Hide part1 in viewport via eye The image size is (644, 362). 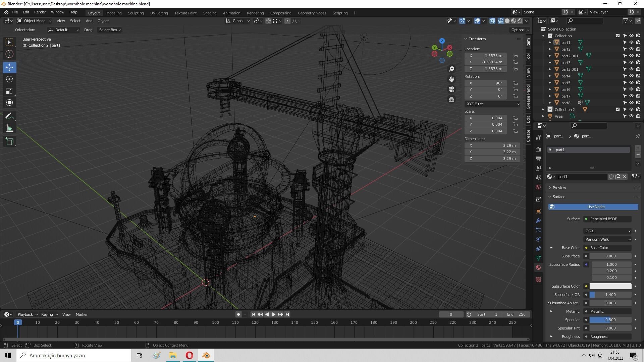(631, 43)
